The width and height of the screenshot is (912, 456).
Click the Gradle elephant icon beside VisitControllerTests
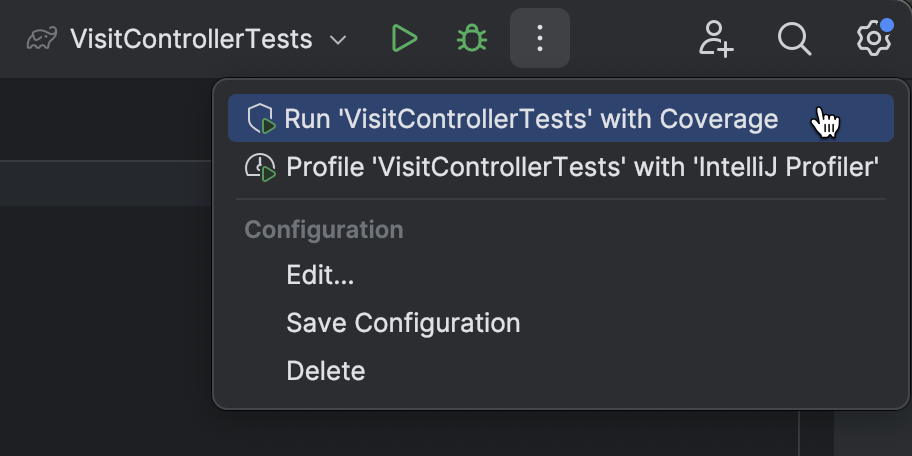[x=42, y=40]
